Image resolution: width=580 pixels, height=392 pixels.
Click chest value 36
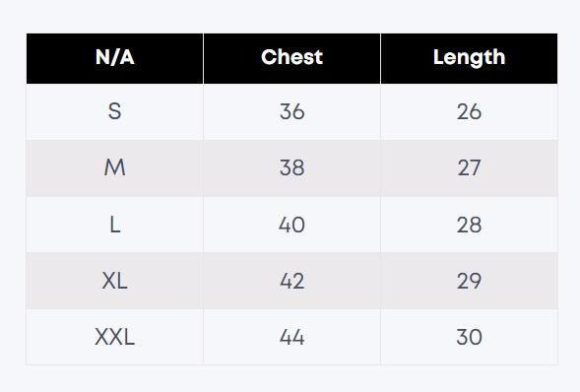291,111
